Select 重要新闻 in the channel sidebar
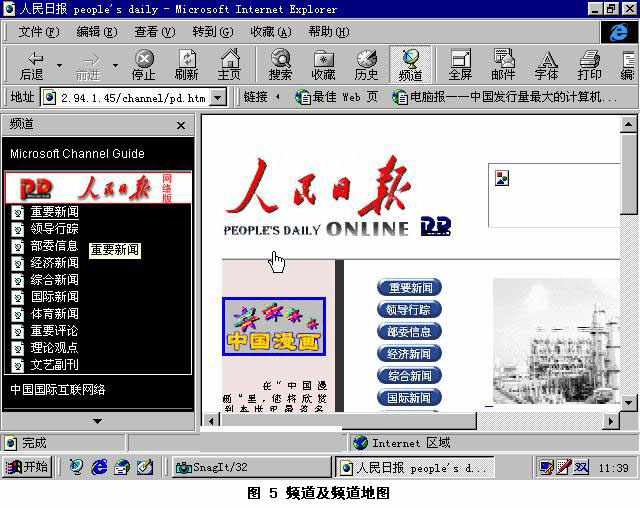The height and width of the screenshot is (508, 640). coord(54,212)
